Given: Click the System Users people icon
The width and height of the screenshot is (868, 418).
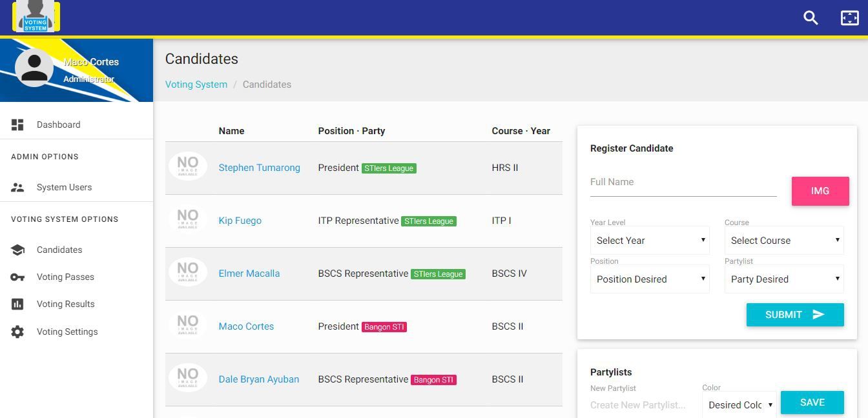Looking at the screenshot, I should point(17,187).
